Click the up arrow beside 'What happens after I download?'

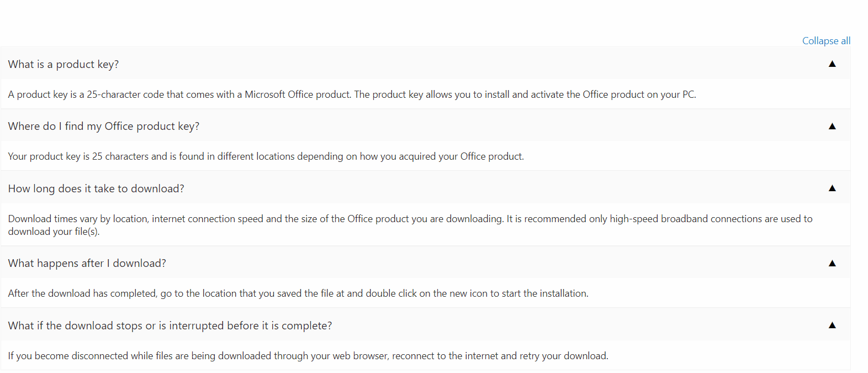[832, 264]
